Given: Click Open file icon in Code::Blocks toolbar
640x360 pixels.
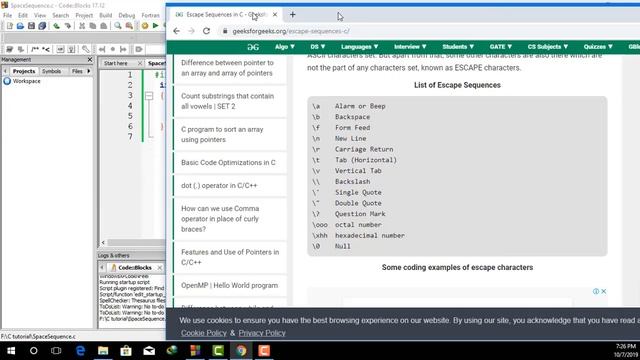Looking at the screenshot, I should (20, 26).
